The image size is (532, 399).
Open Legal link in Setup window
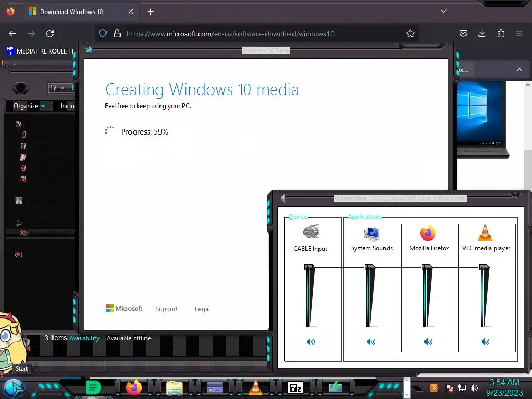pos(202,309)
